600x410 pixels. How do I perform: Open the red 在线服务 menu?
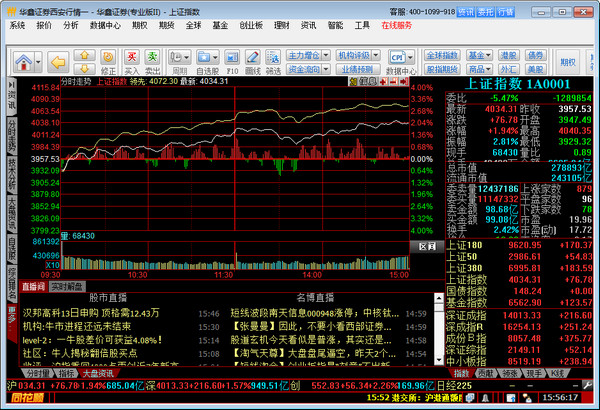pos(397,25)
